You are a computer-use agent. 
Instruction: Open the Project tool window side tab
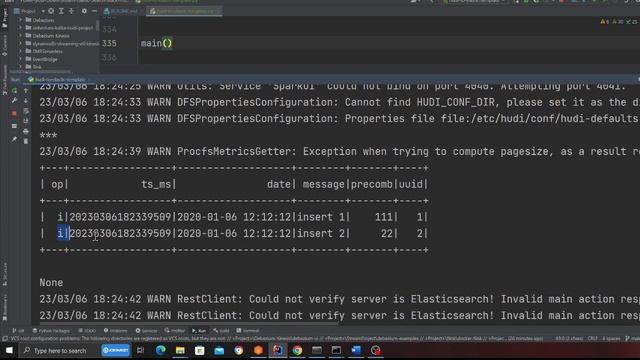[4, 18]
